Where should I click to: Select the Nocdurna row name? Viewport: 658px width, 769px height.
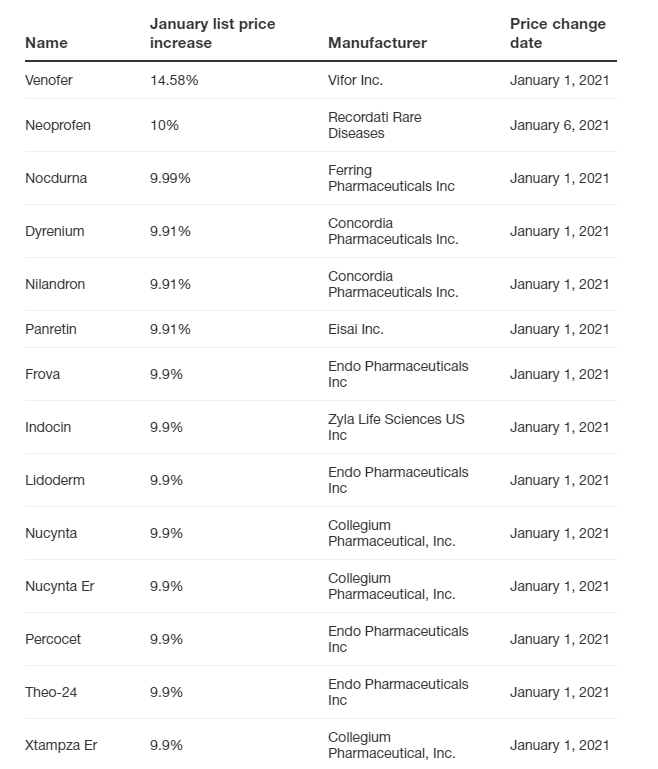[56, 178]
